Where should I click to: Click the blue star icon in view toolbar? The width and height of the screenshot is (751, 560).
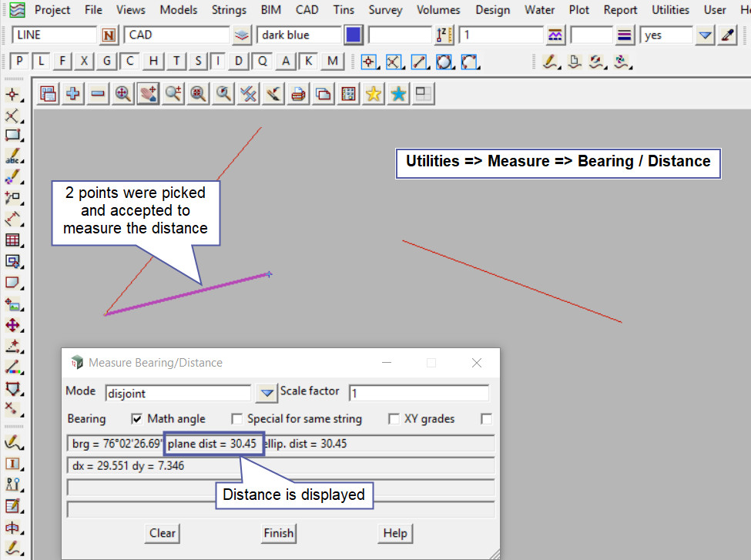pos(398,93)
